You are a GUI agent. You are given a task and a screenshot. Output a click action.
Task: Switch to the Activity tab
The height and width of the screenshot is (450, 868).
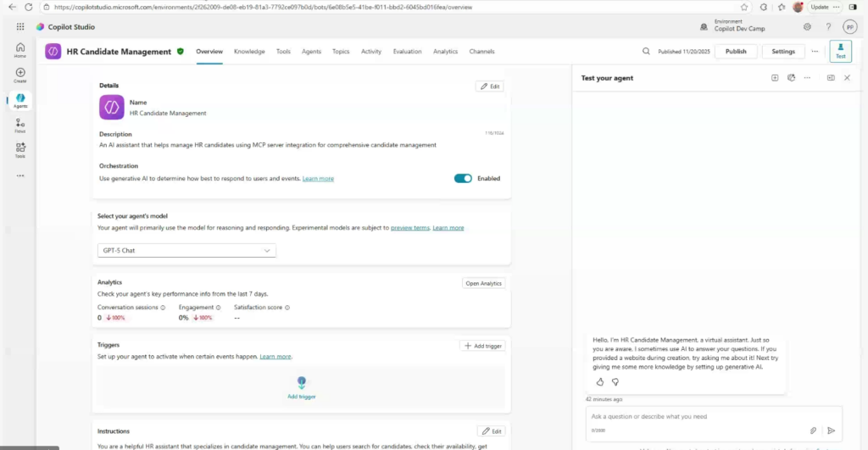[x=371, y=52]
